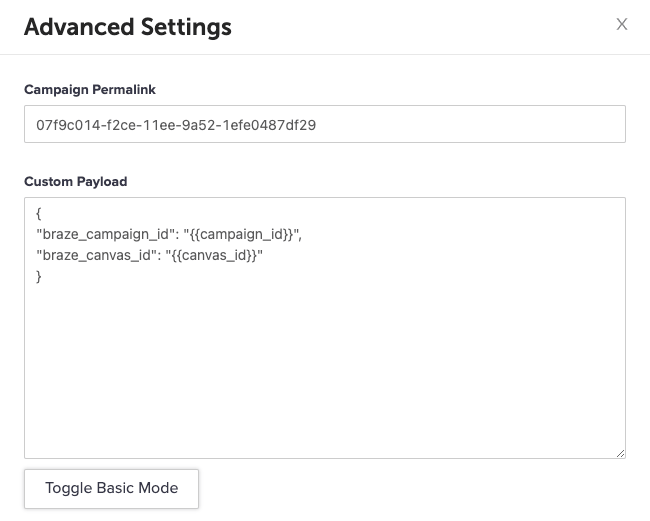This screenshot has width=650, height=521.
Task: Click the "braze_canvas_id" key in payload
Action: point(89,256)
